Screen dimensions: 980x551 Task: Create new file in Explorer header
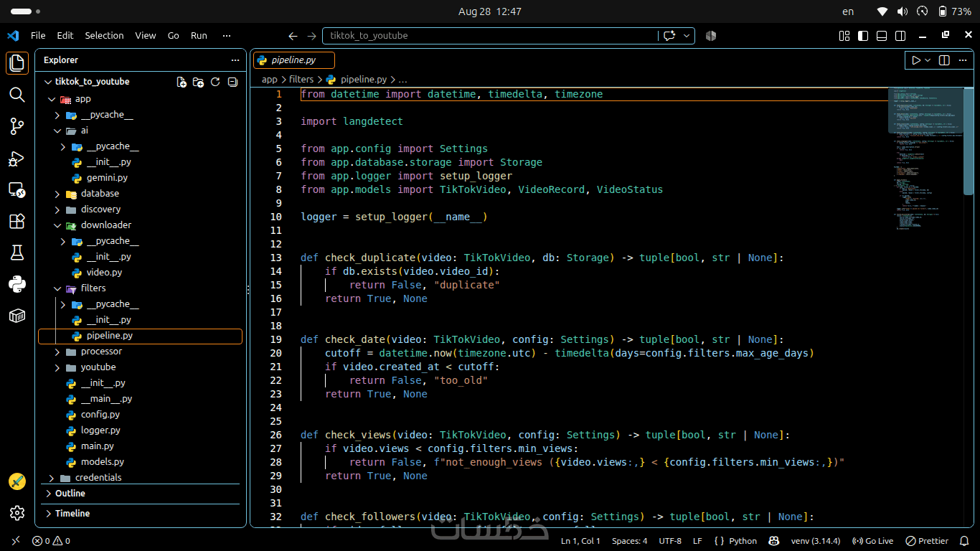click(182, 82)
